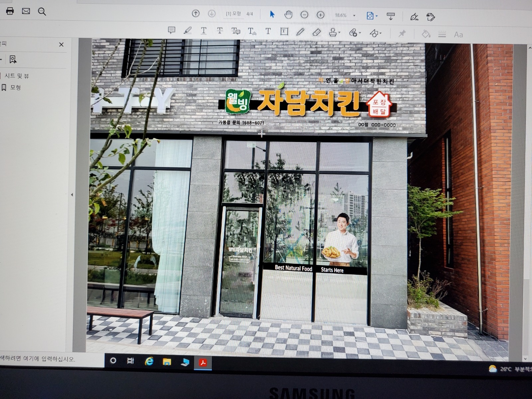Viewport: 532px width, 399px height.
Task: Select the text box tool
Action: click(x=284, y=32)
